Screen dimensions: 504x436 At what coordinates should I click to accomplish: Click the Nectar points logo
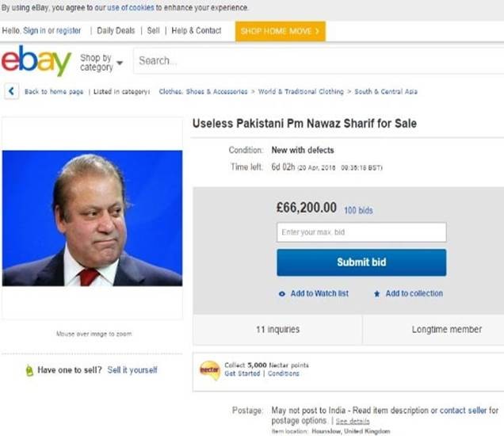pos(210,370)
